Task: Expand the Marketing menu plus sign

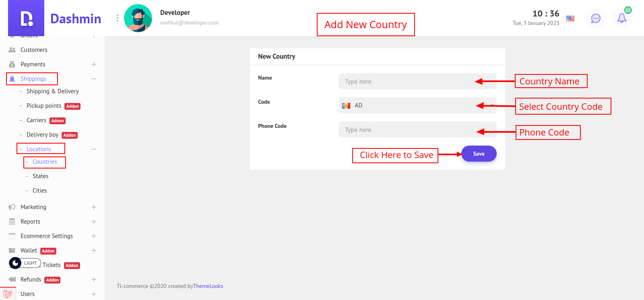Action: pyautogui.click(x=94, y=207)
